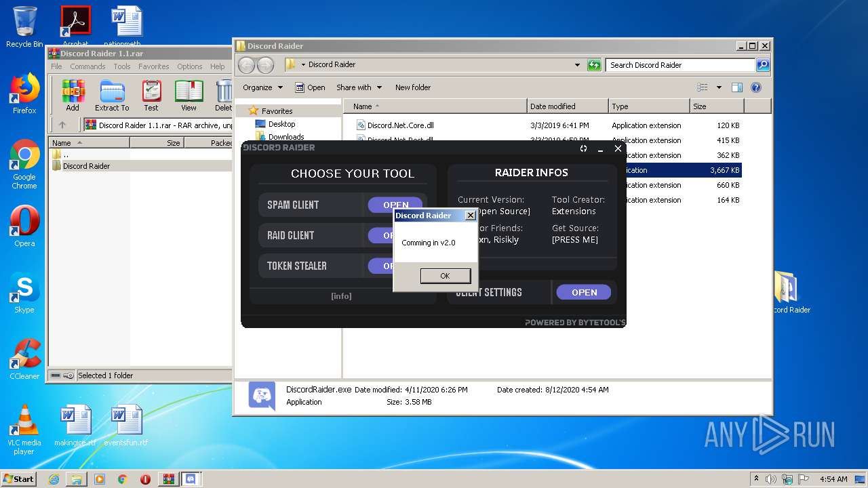Screen dimensions: 868x488
Task: Click the VLC media player desktop shortcut
Action: coord(24,430)
